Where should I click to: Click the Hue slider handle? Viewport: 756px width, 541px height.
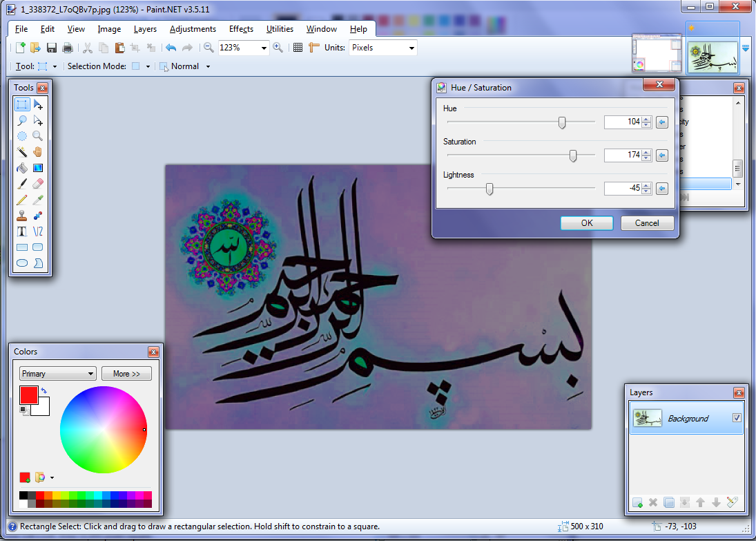pos(562,122)
